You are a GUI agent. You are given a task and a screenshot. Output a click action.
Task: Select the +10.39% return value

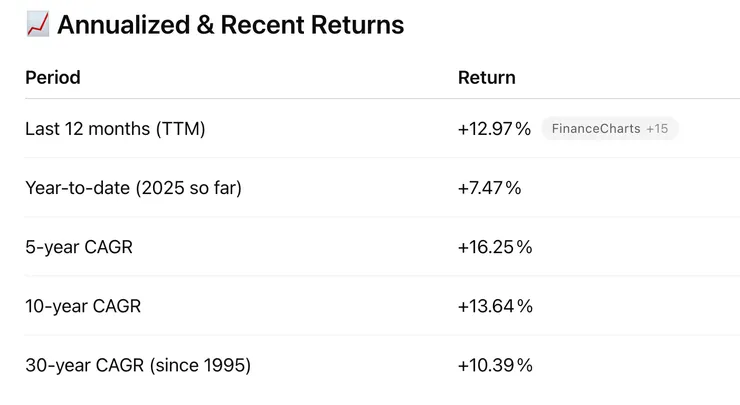(x=495, y=365)
